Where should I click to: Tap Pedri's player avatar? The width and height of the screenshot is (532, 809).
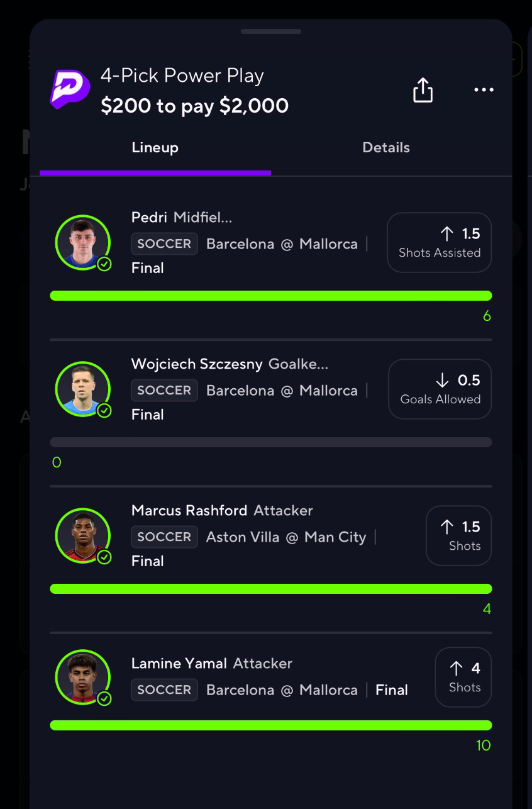click(x=82, y=243)
